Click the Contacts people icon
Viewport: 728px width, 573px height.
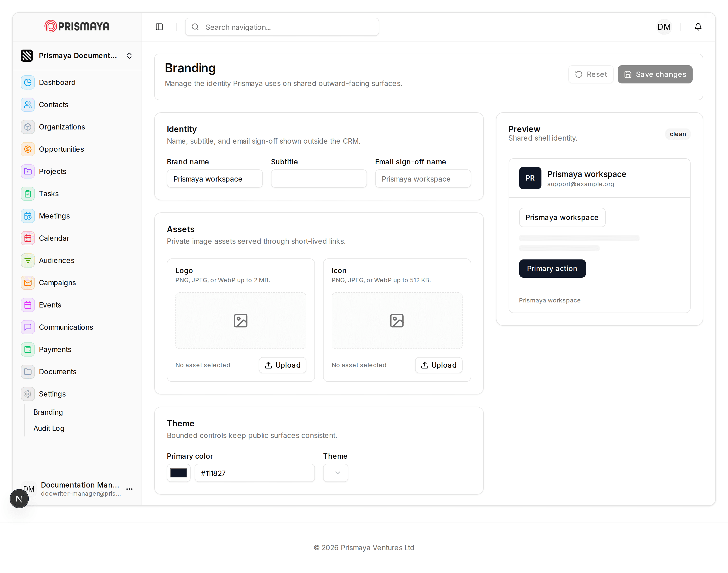[x=28, y=105]
